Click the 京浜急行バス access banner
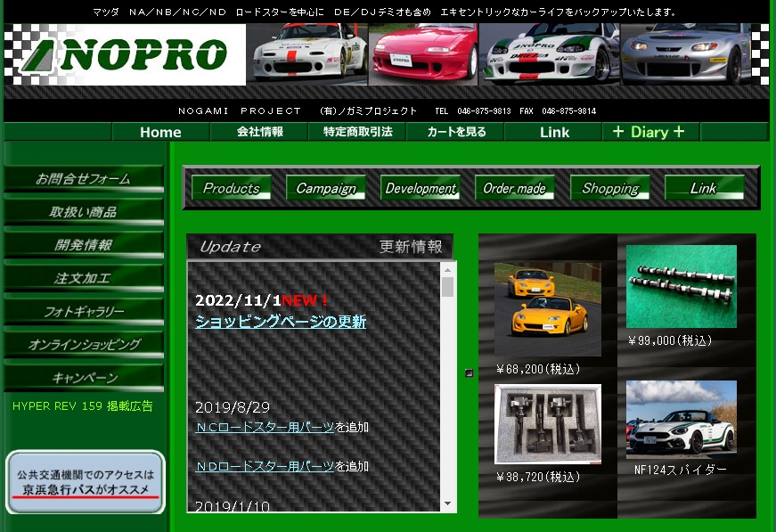The height and width of the screenshot is (532, 776). 86,482
